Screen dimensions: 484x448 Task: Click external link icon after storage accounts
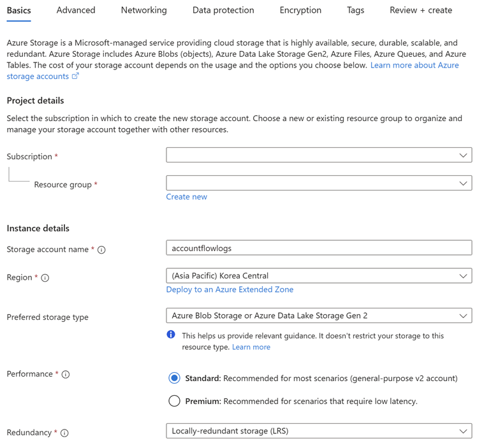pyautogui.click(x=76, y=76)
